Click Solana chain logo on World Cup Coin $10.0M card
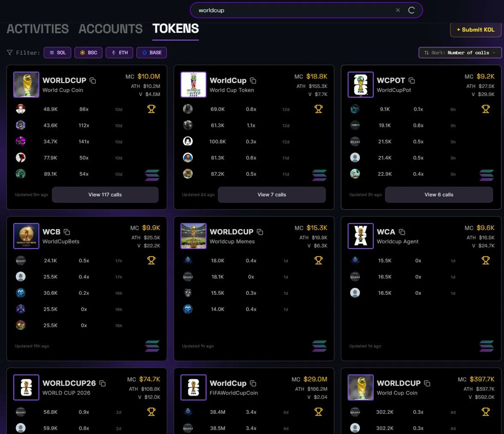This screenshot has height=434, width=504. click(152, 175)
